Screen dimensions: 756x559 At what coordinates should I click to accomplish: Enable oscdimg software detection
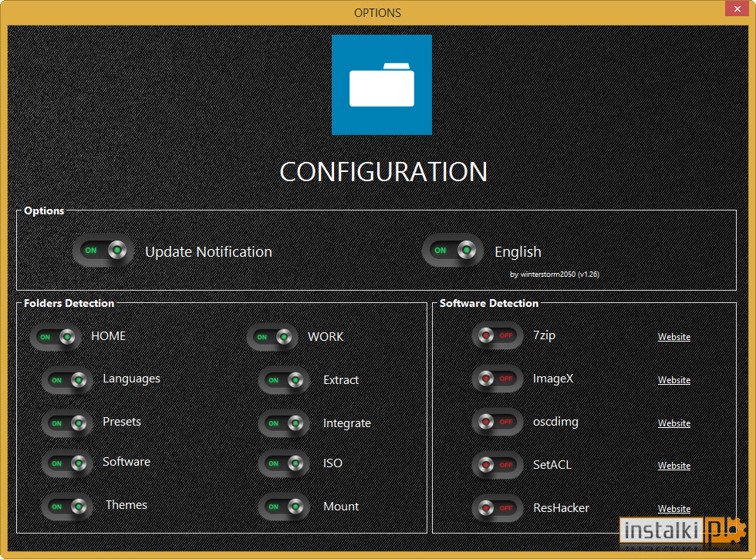pos(497,422)
